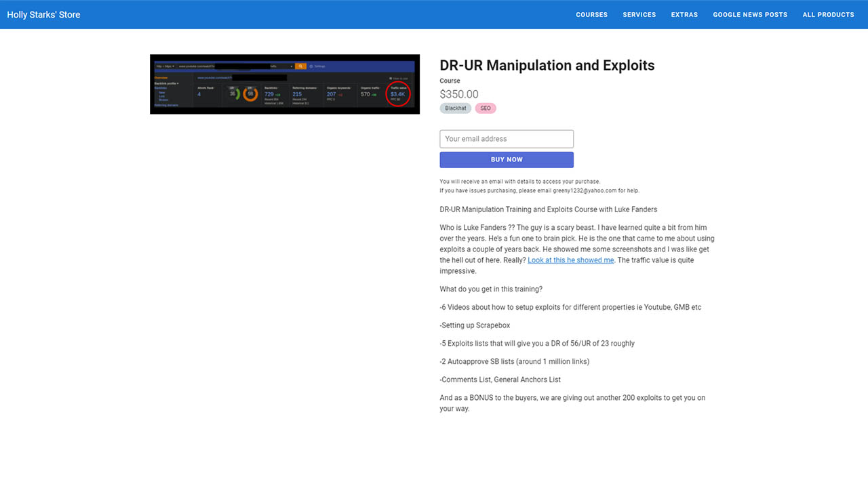
Task: Focus the email address input field
Action: tap(507, 139)
